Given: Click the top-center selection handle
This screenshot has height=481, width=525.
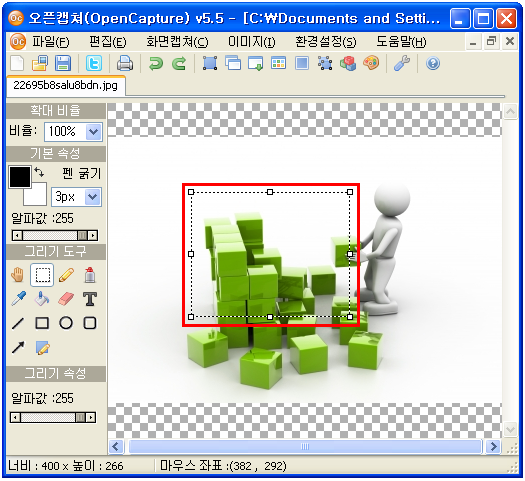Looking at the screenshot, I should click(270, 192).
